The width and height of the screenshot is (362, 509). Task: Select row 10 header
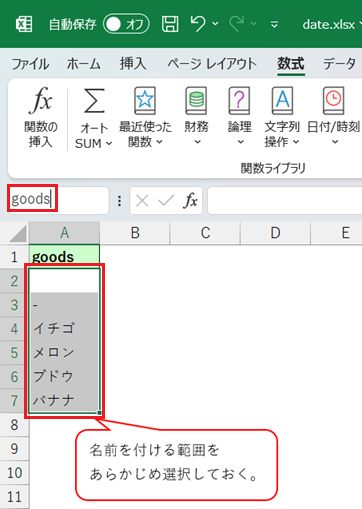(14, 473)
